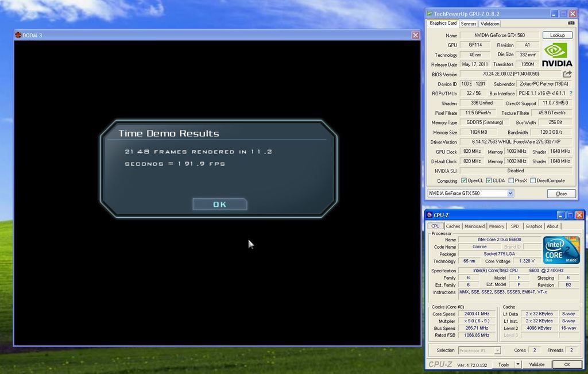
Task: Close GPU-Z with the title bar X
Action: click(x=572, y=14)
